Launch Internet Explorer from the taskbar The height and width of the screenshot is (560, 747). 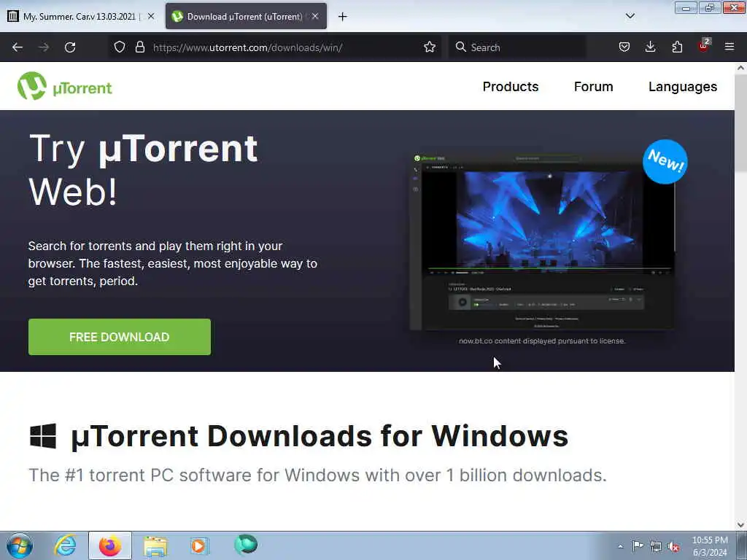point(65,545)
